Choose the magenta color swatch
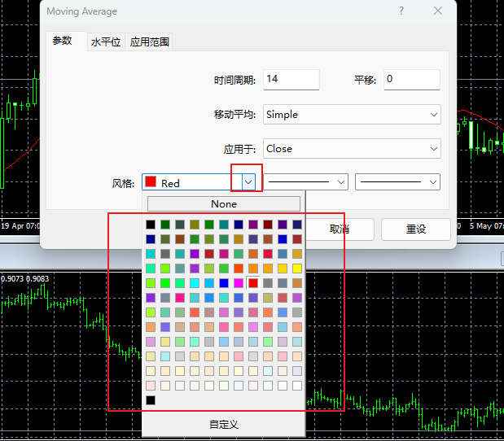 pyautogui.click(x=239, y=283)
